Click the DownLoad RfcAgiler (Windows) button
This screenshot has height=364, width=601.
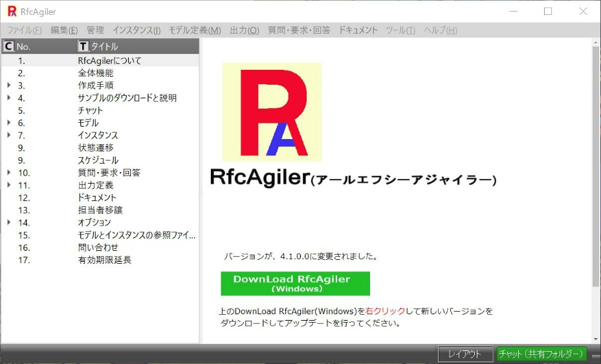point(295,284)
